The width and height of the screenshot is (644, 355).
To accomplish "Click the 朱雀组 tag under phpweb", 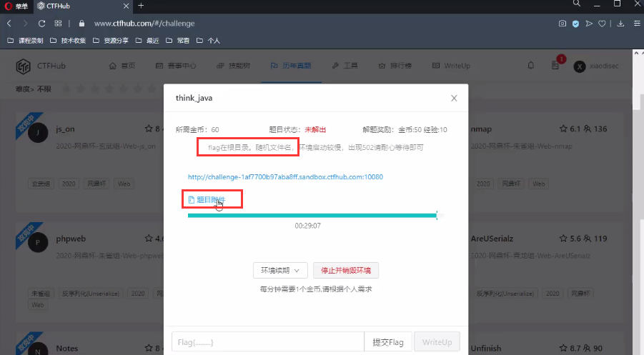I will 41,294.
